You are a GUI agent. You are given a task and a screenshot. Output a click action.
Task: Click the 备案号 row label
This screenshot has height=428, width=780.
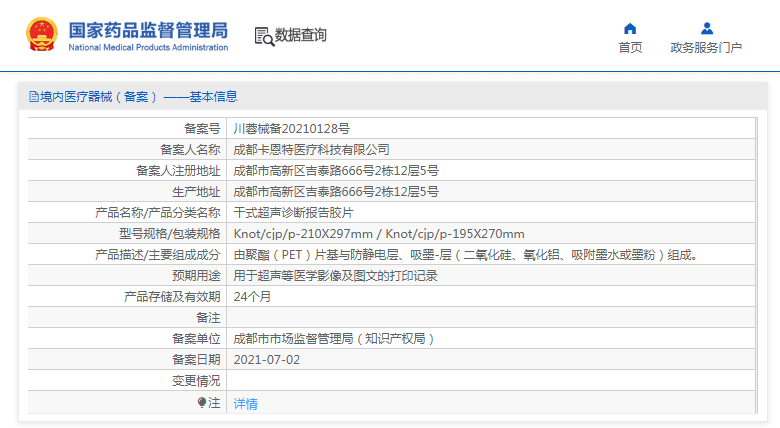click(x=202, y=129)
